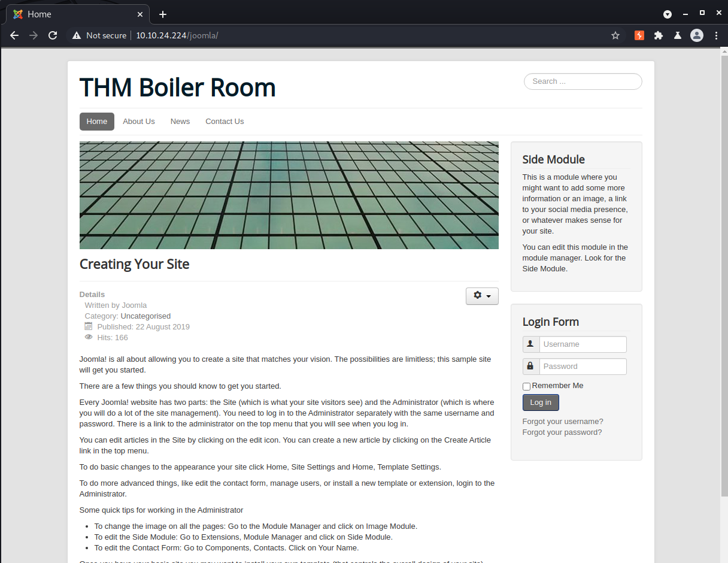Focus the Password input field
This screenshot has height=563, width=728.
(x=583, y=366)
